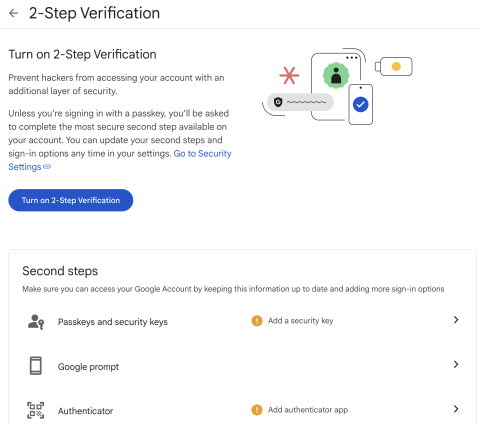Click the Authenticator QR code icon
Viewport: 480px width, 425px height.
coord(36,410)
